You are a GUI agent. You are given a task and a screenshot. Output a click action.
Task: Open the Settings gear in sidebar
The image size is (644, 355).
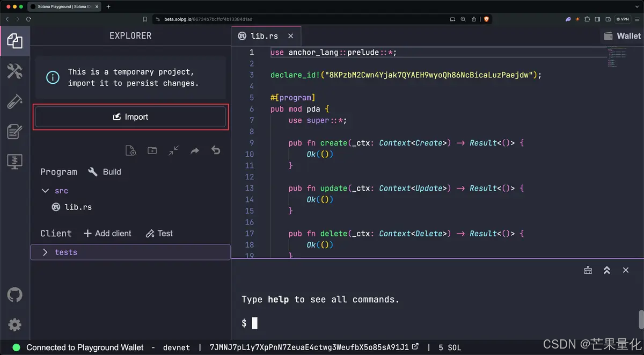[15, 324]
